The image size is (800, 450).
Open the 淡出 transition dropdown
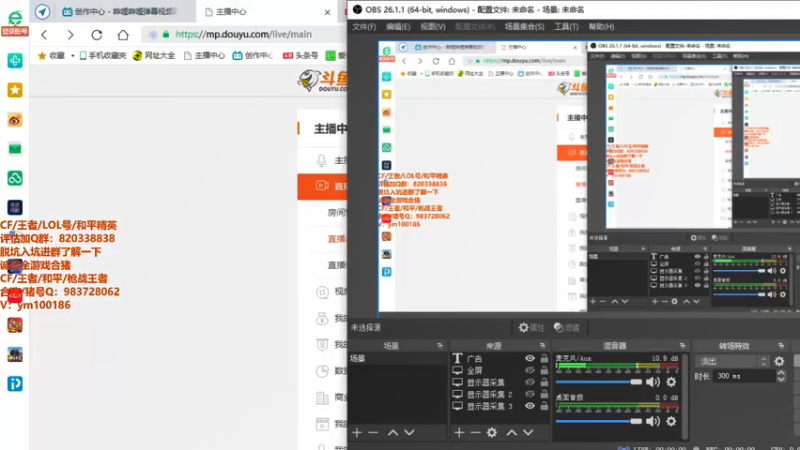(x=732, y=361)
